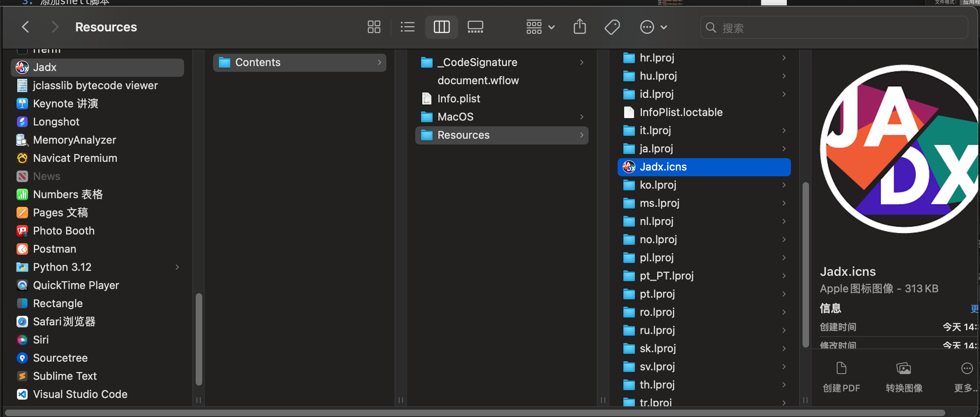Switch to icon grid view

(x=374, y=27)
